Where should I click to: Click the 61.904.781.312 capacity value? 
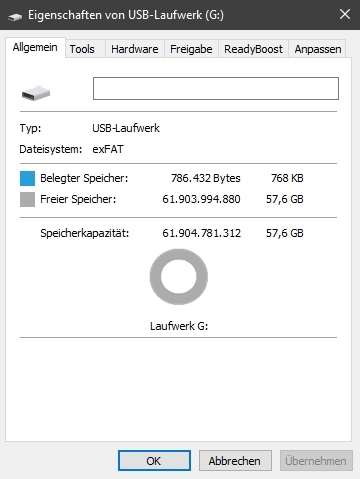coord(201,233)
